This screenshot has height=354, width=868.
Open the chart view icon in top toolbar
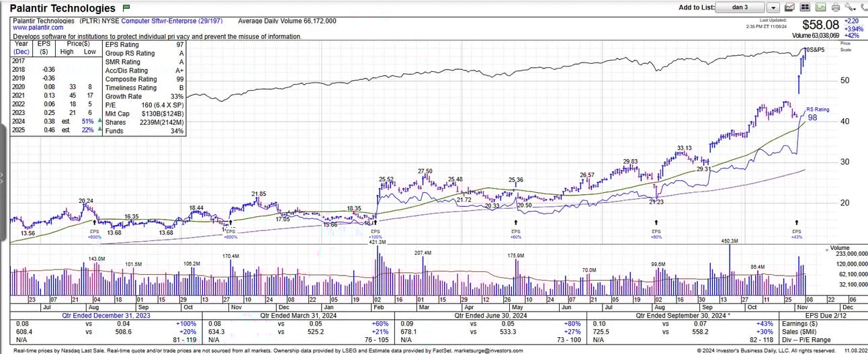(x=790, y=7)
